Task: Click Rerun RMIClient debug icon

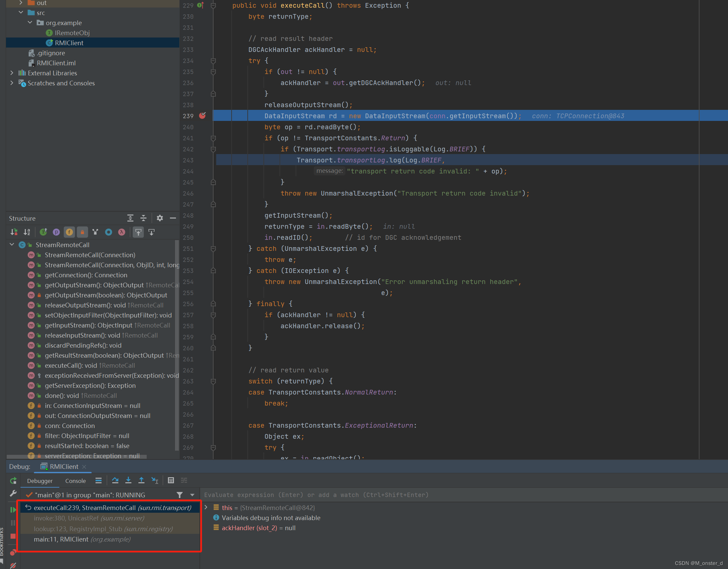Action: [x=13, y=481]
